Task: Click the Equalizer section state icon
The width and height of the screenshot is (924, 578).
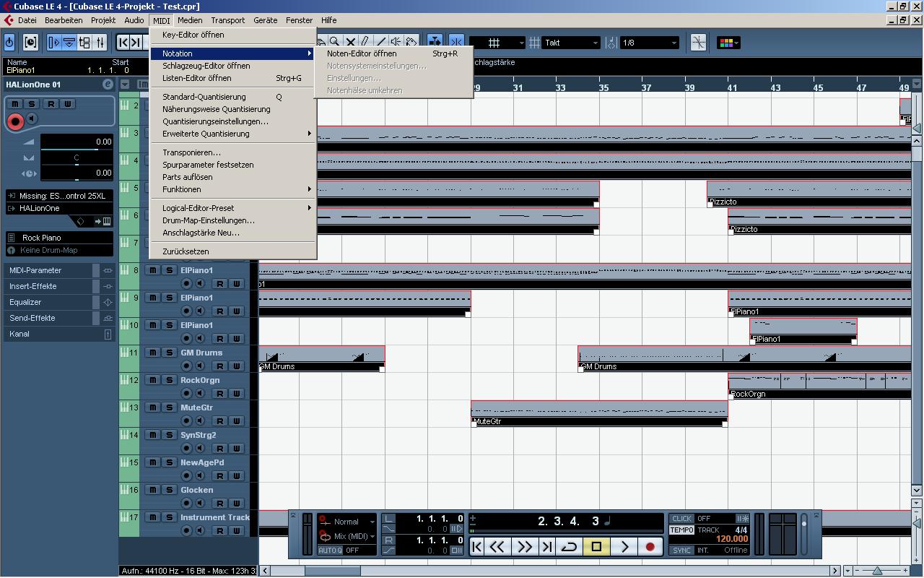Action: tap(108, 302)
